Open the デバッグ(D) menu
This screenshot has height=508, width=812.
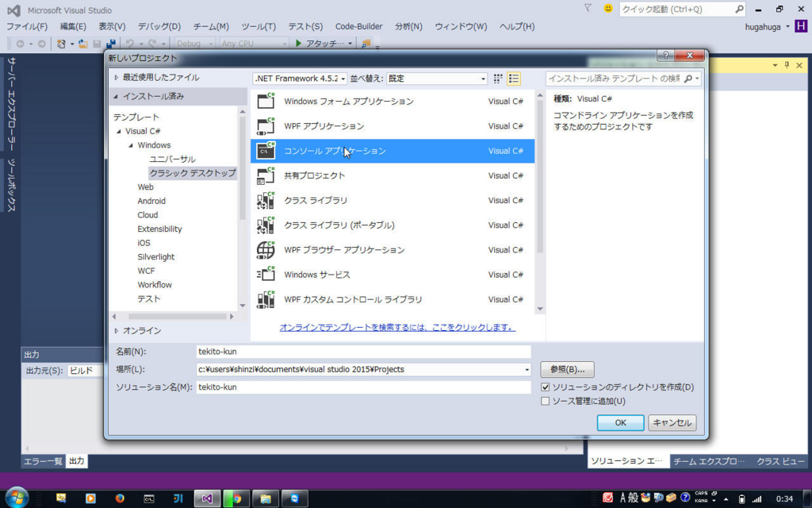click(x=159, y=26)
